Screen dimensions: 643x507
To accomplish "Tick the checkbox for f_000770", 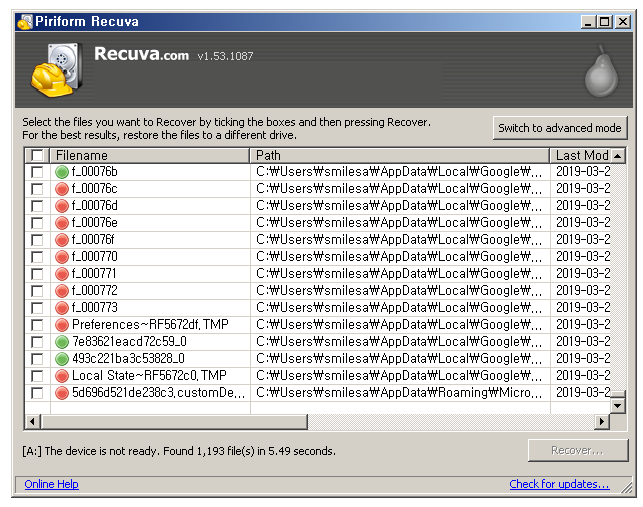I will click(x=37, y=257).
